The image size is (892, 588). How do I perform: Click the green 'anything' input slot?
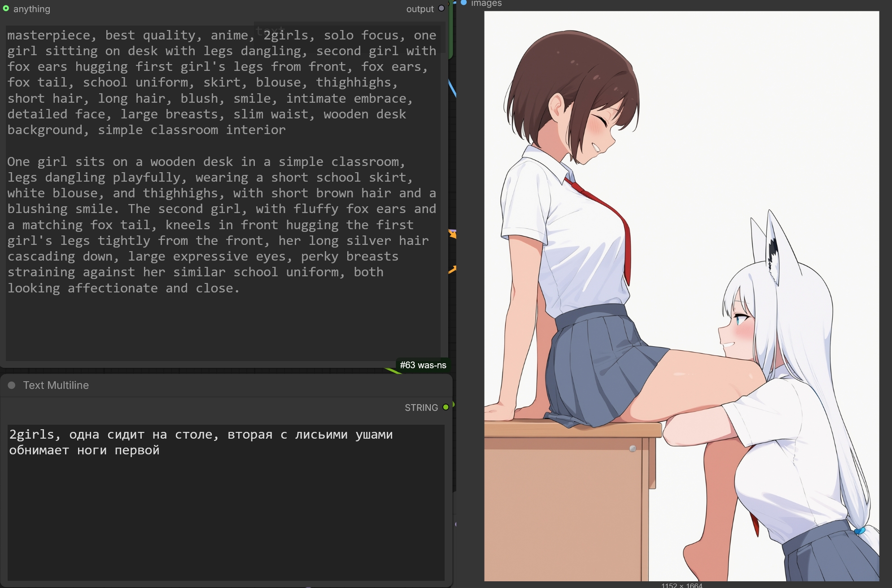pyautogui.click(x=6, y=9)
